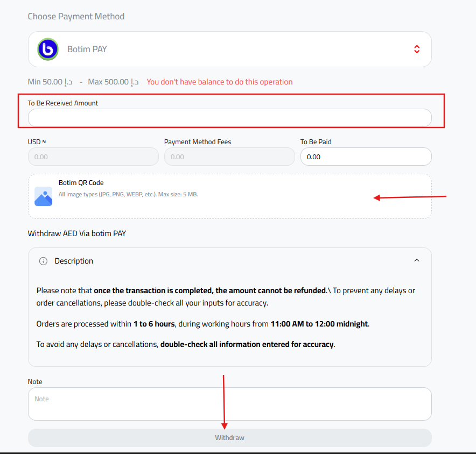
Task: Click the Withdraw AED Via botim PAY heading
Action: point(77,233)
